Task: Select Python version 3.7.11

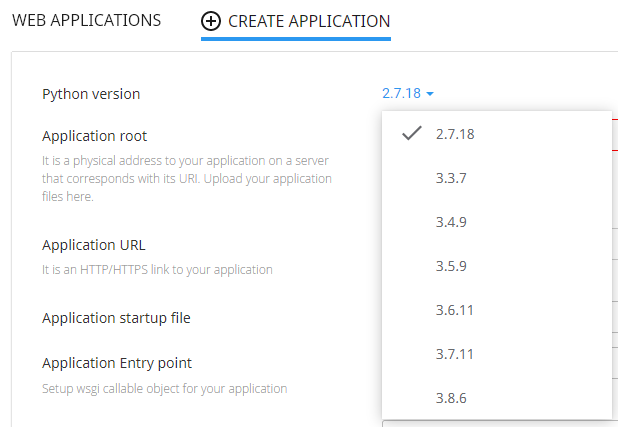Action: (454, 354)
